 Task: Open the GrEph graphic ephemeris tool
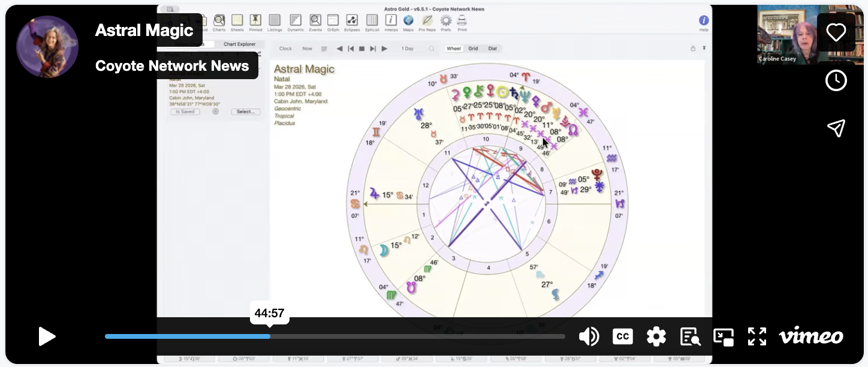point(333,21)
